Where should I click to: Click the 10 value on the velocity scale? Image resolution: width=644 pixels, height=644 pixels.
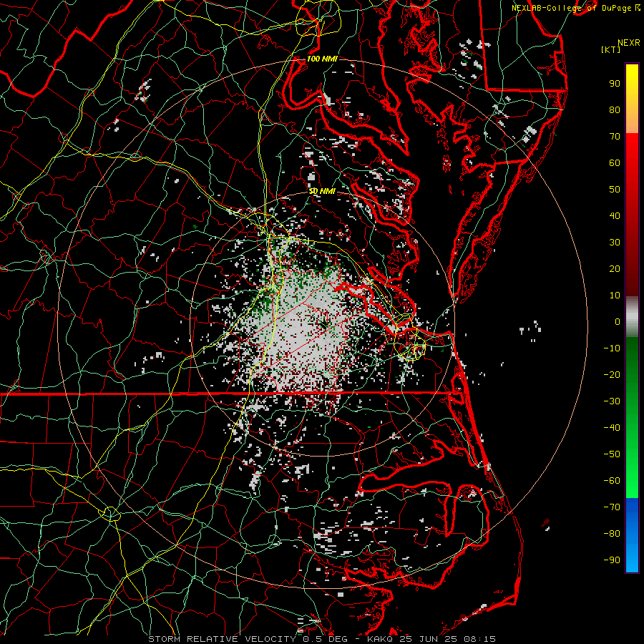615,296
